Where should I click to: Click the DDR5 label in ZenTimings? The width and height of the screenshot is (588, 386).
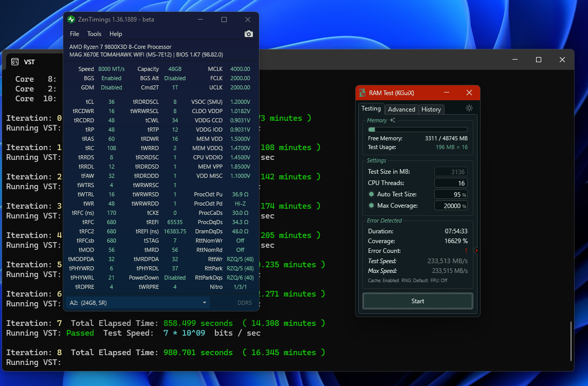click(245, 303)
